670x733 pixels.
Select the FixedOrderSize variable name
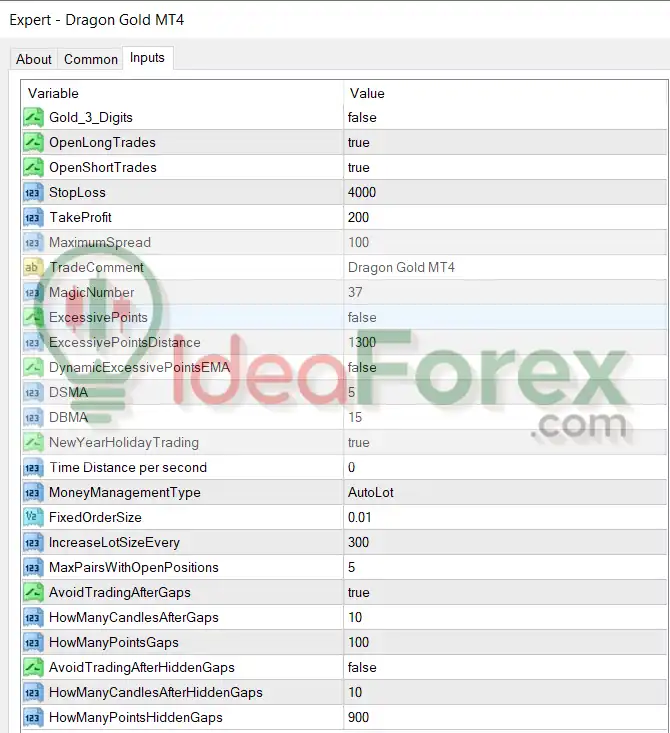click(95, 517)
